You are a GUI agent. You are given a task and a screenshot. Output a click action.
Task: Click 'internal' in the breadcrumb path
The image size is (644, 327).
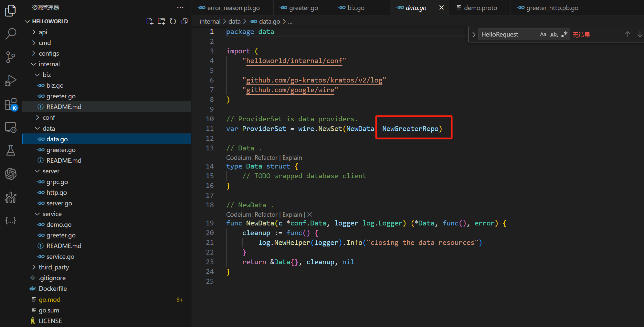tap(210, 21)
